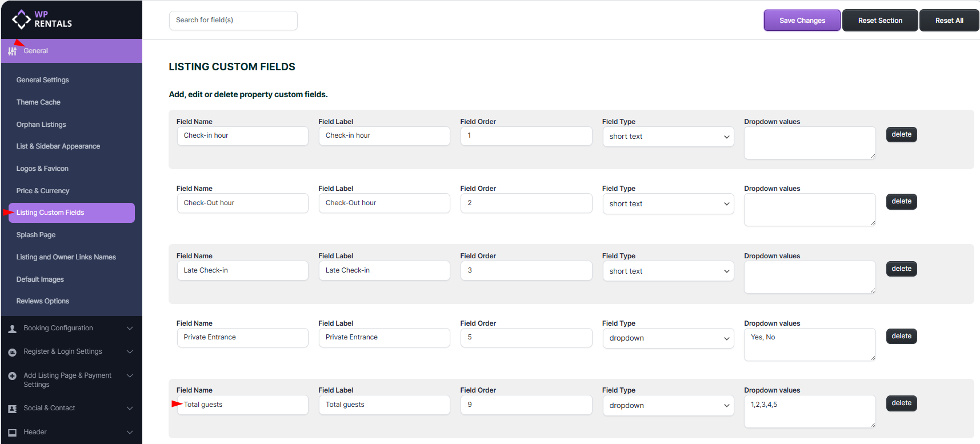Click the General section sliders icon
This screenshot has height=444, width=980.
(x=12, y=51)
